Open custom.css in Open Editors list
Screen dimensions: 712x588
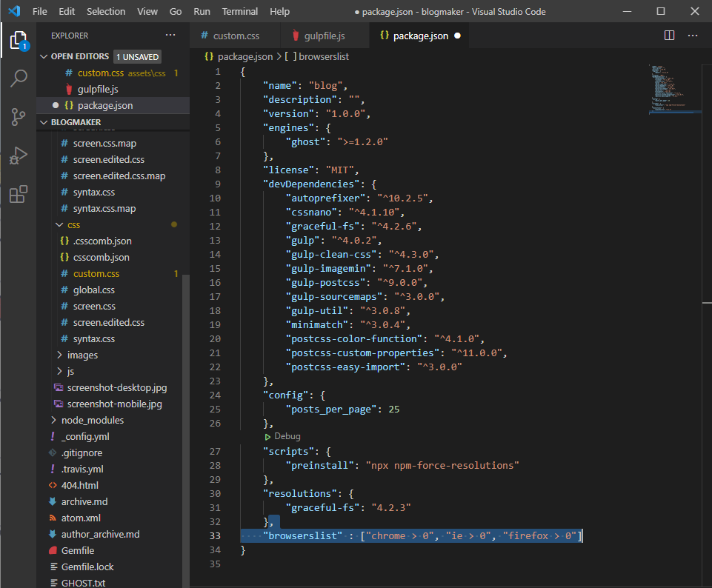[113, 73]
